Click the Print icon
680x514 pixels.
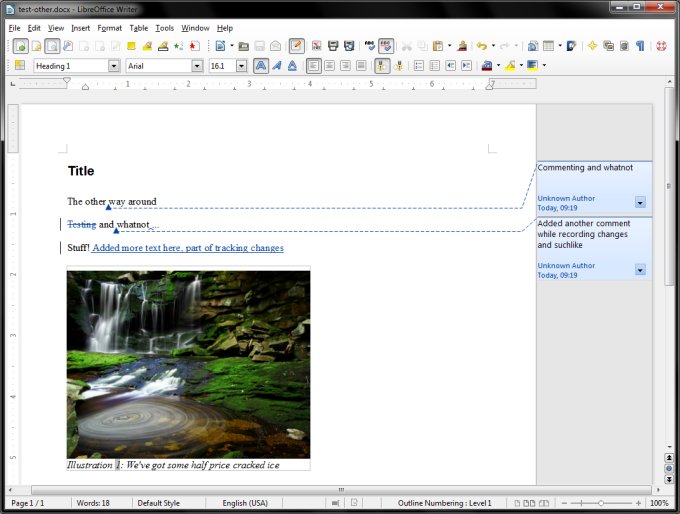tap(333, 46)
